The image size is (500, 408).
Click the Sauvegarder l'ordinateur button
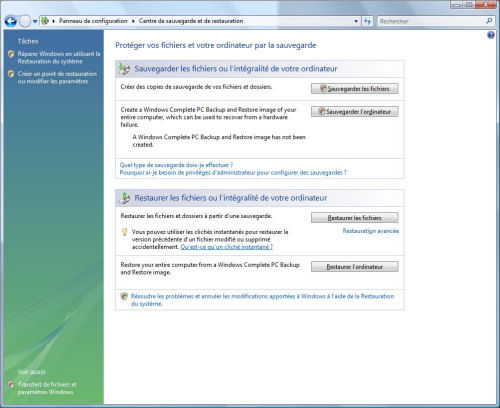click(355, 112)
